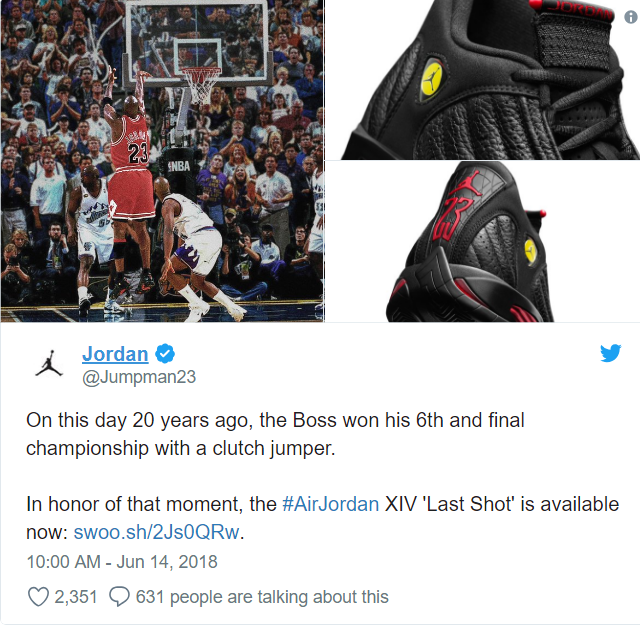Viewport: 640px width, 630px height.
Task: View the shoe side-view photo with yellow emblem
Action: pyautogui.click(x=482, y=80)
